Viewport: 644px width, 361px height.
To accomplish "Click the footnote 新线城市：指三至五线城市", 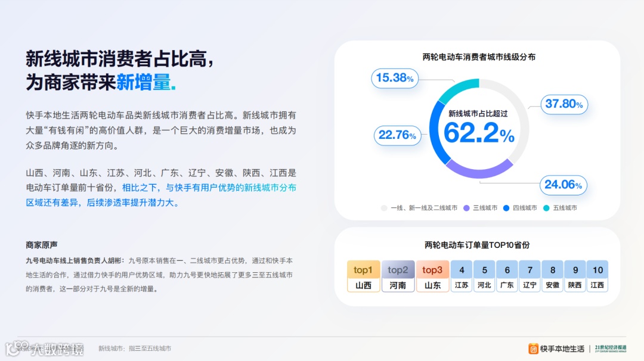I will click(135, 348).
